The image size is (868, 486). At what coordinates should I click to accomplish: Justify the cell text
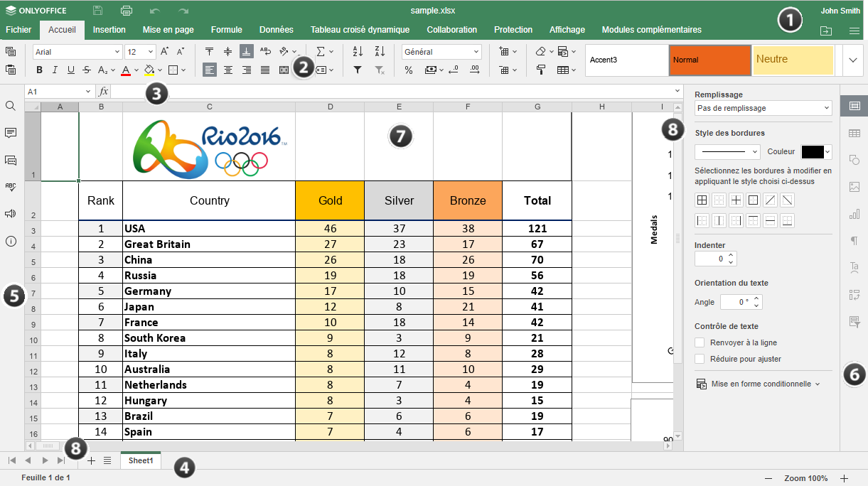point(265,70)
